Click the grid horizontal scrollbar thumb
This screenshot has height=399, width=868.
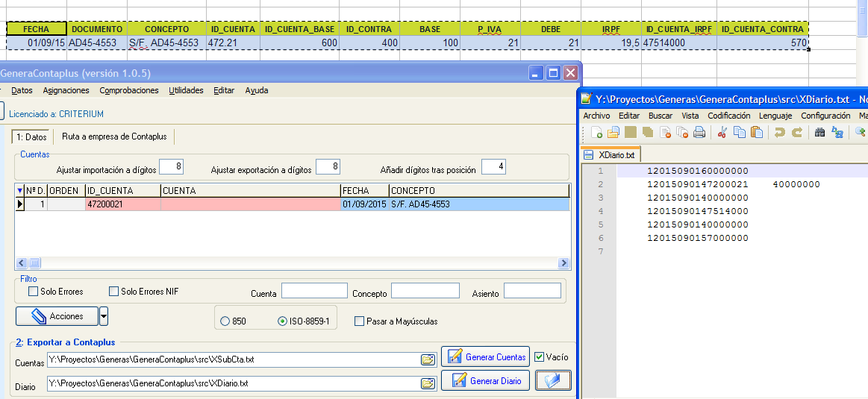[34, 263]
